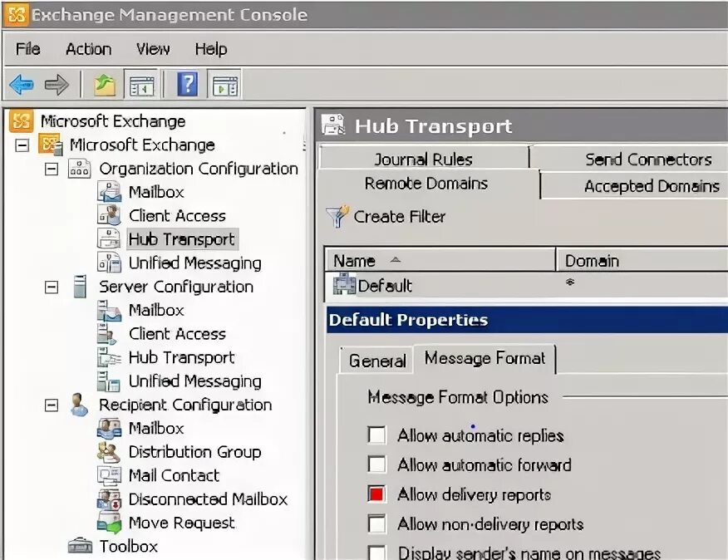Open the Help menu
This screenshot has height=560, width=728.
click(x=211, y=49)
